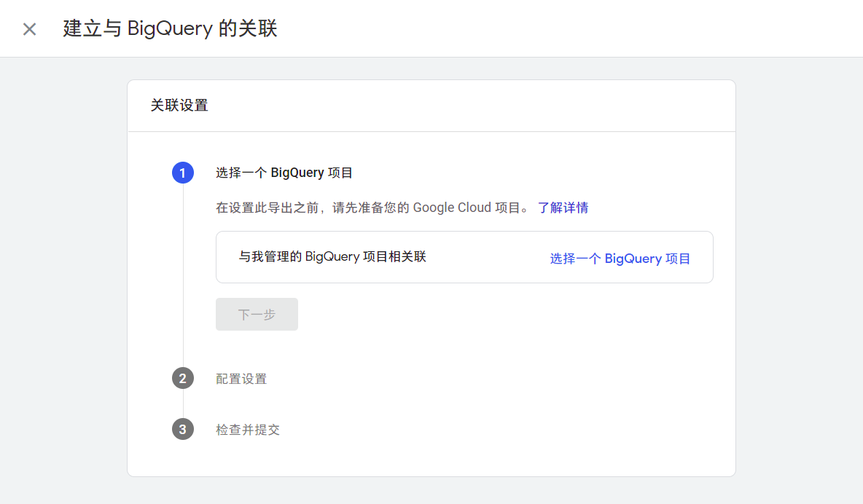Click the 检查并提交 step label
This screenshot has height=504, width=863.
click(x=248, y=430)
